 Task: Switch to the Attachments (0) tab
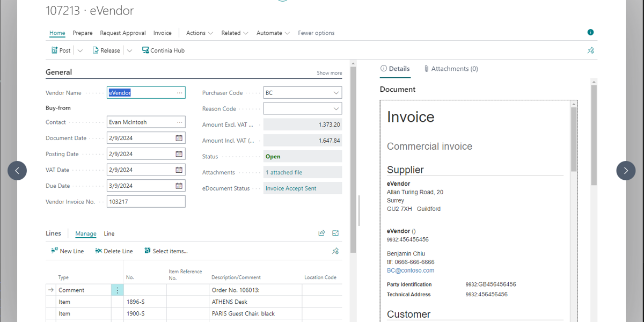tap(450, 69)
